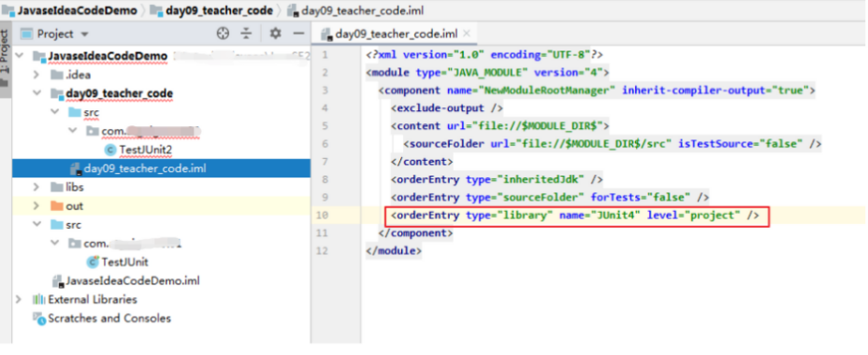Click the day09_teacher_code module folder icon
This screenshot has width=868, height=355.
coord(56,93)
